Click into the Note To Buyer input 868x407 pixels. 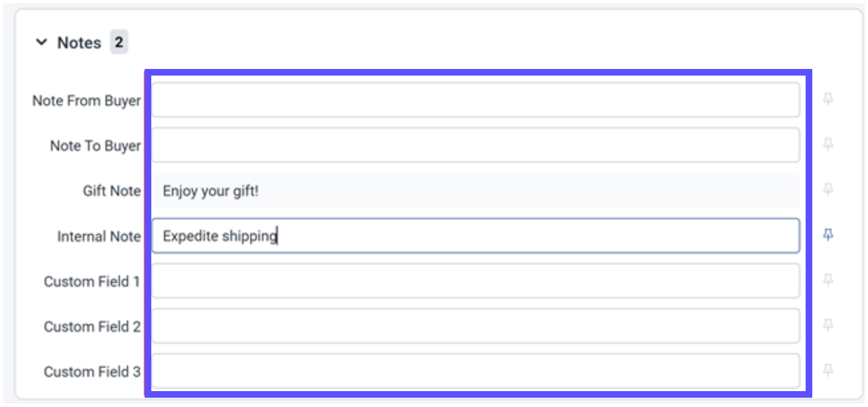click(475, 145)
